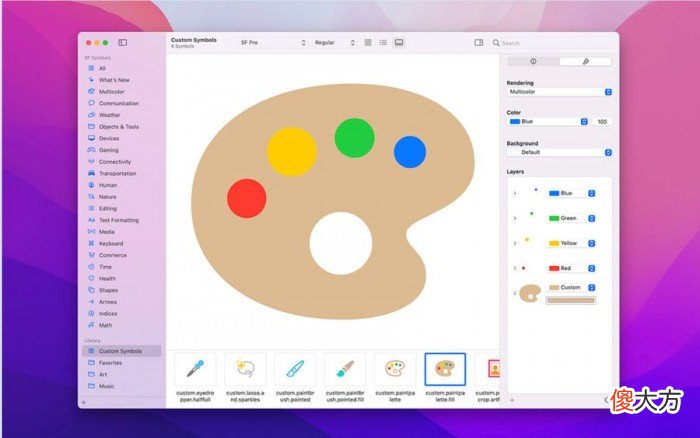700x438 pixels.
Task: Open the Green layer color dropdown
Action: click(571, 218)
